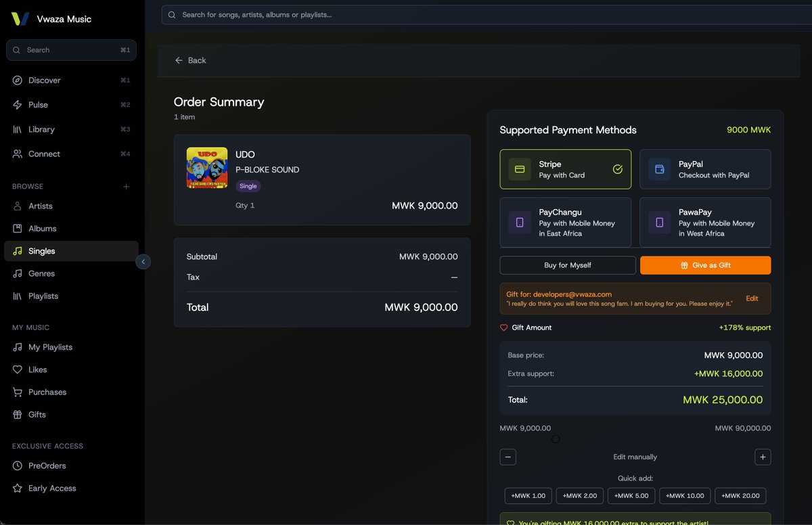Open the sidebar search field
The image size is (812, 525).
point(71,50)
